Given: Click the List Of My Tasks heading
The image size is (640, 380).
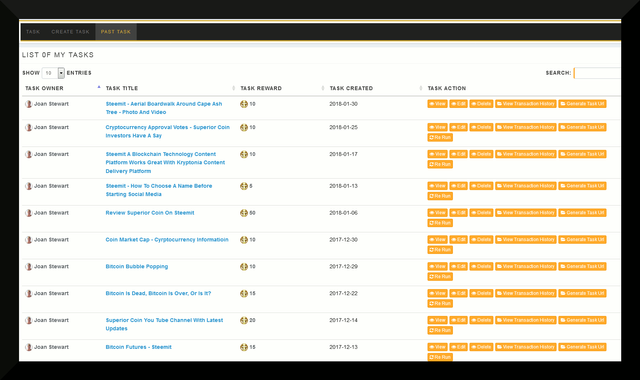Looking at the screenshot, I should pyautogui.click(x=58, y=55).
